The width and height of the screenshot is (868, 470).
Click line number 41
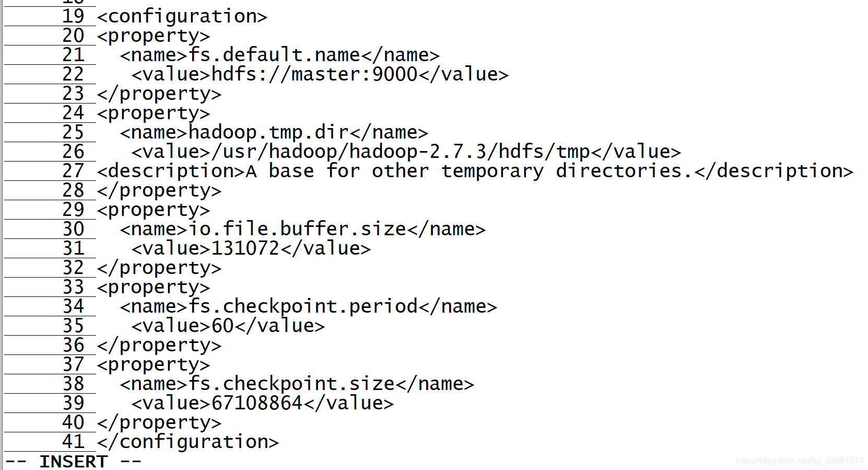pyautogui.click(x=73, y=442)
